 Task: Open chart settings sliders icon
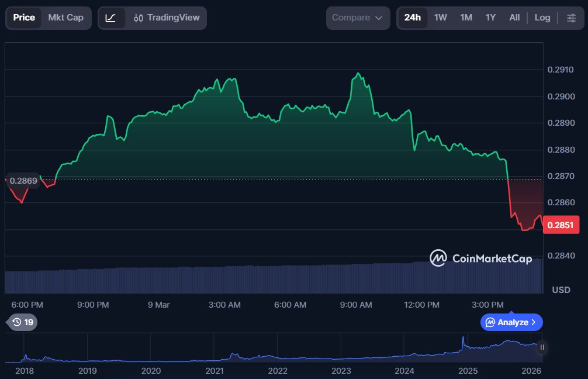point(571,18)
